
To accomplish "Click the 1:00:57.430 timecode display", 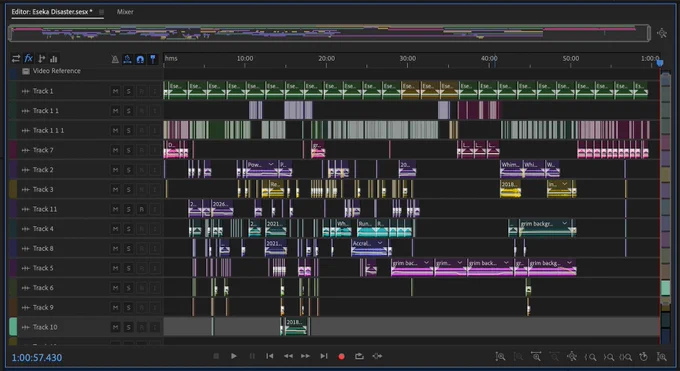I will [37, 358].
